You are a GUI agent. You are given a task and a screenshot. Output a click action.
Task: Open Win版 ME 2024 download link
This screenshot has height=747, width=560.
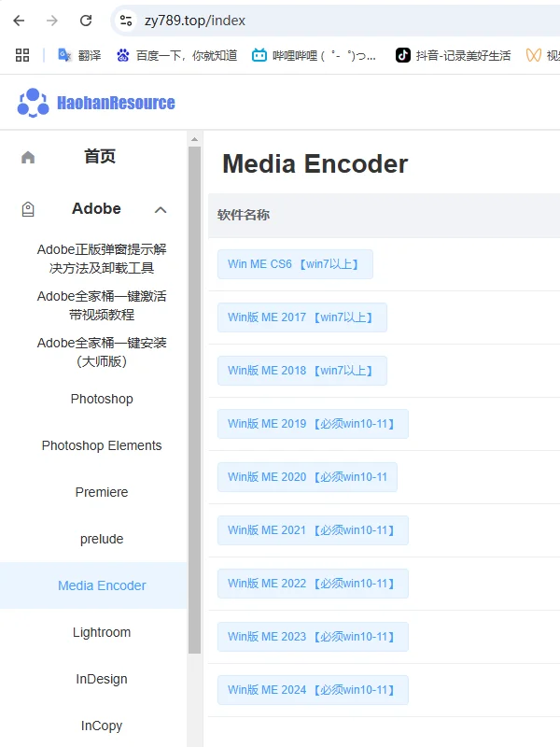[x=313, y=690]
